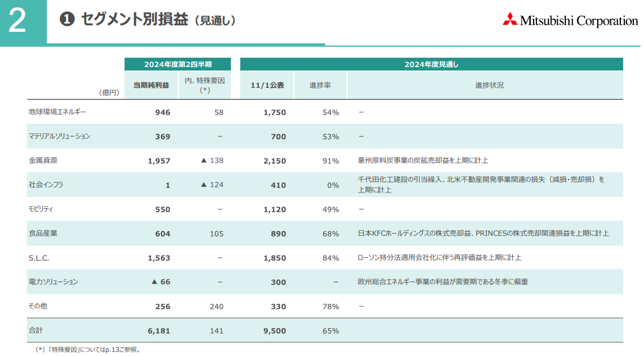Click the forecast value 410

[278, 186]
